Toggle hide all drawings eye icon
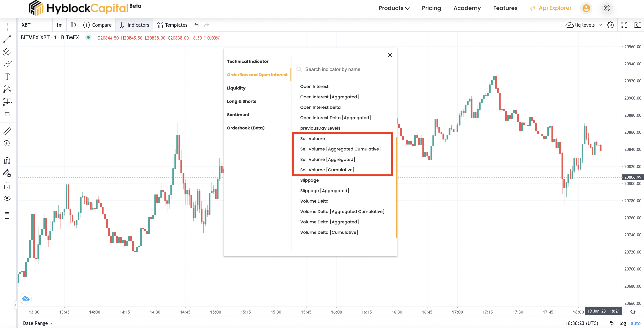The height and width of the screenshot is (328, 644). pyautogui.click(x=7, y=198)
